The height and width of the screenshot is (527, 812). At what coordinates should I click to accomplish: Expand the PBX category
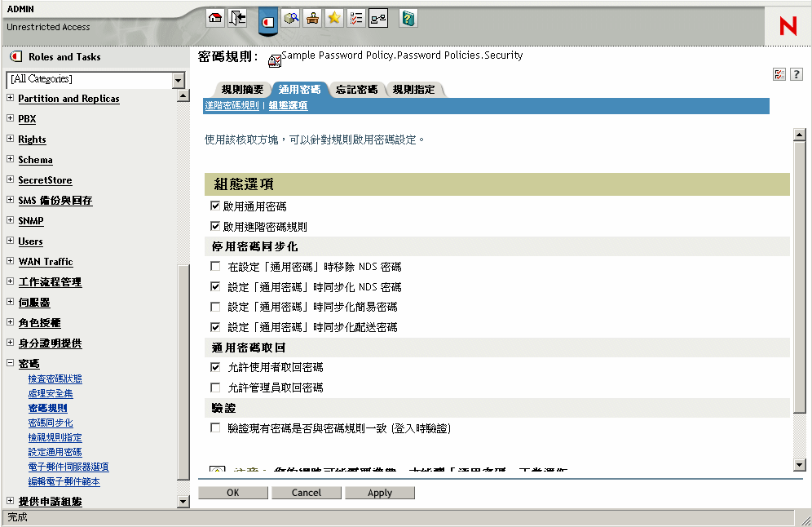pos(10,117)
